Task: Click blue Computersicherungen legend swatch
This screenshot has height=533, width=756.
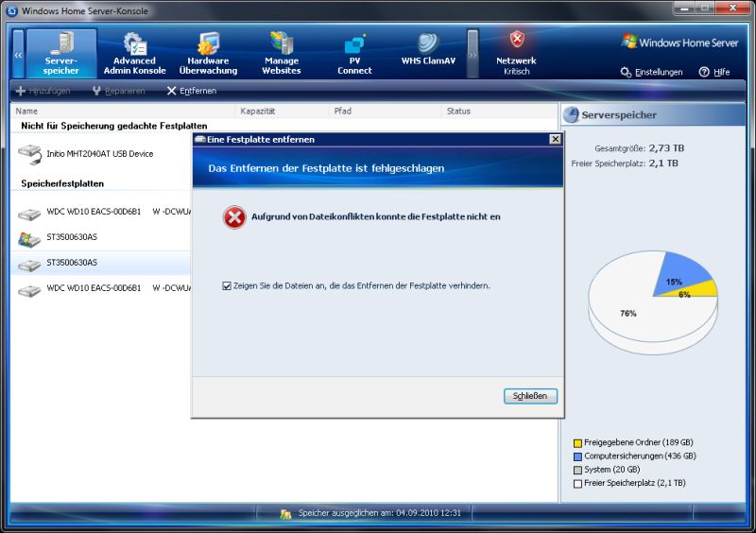Action: coord(577,456)
